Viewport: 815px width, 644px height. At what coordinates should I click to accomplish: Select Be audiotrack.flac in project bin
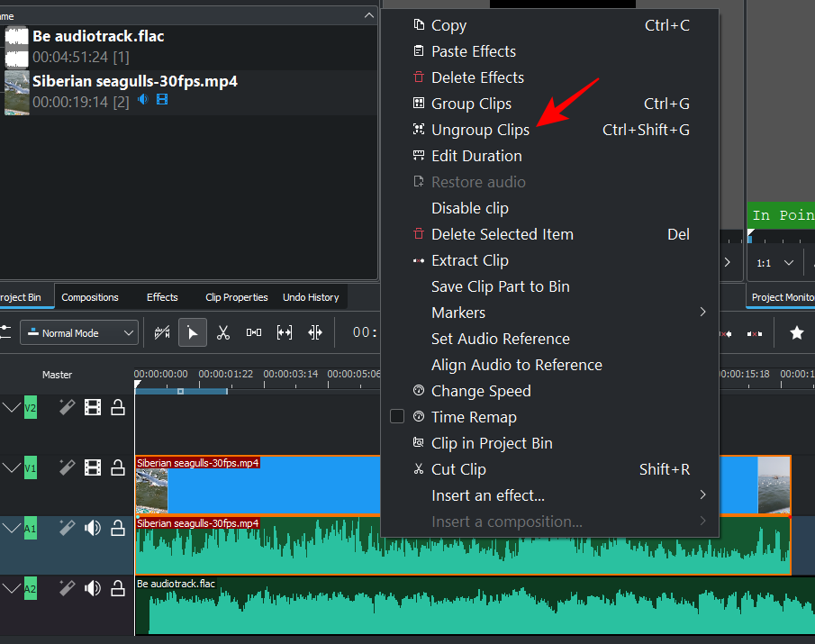point(98,37)
